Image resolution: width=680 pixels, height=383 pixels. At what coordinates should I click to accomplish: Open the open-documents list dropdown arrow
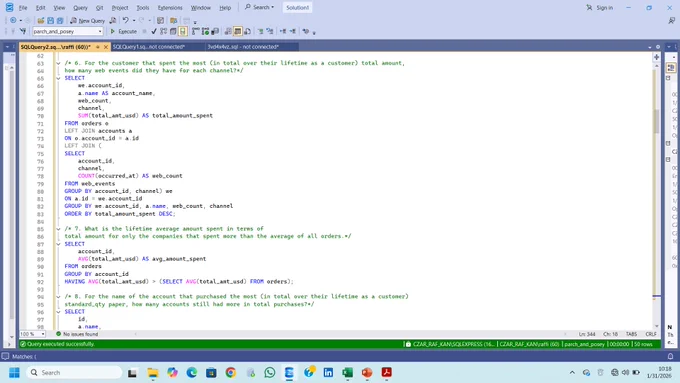coord(650,47)
